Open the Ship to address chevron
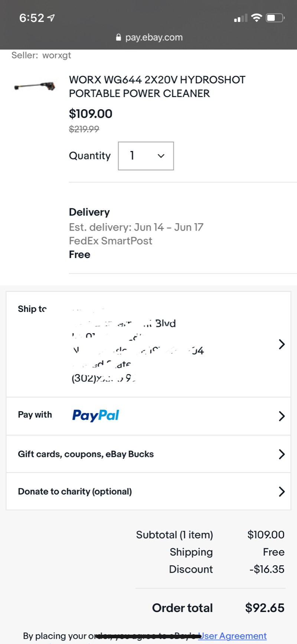The height and width of the screenshot is (644, 297). click(282, 344)
